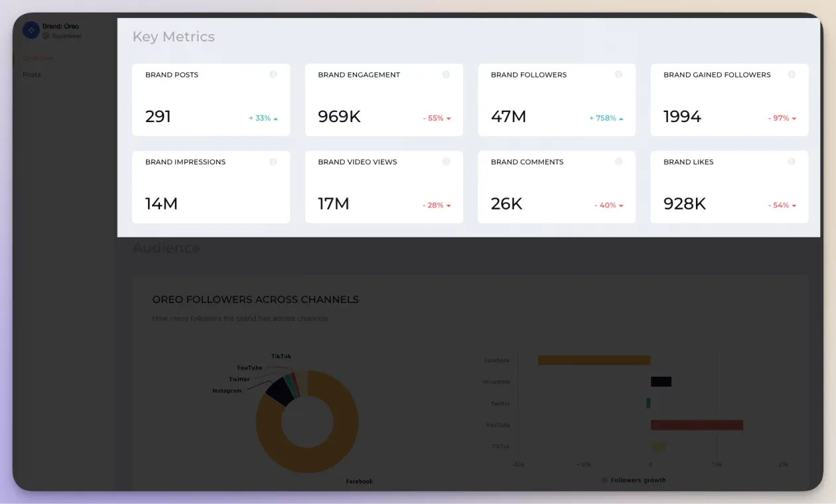Click the BRAND VIDEO VIEWS card title
Screen dimensions: 836x504
[358, 162]
